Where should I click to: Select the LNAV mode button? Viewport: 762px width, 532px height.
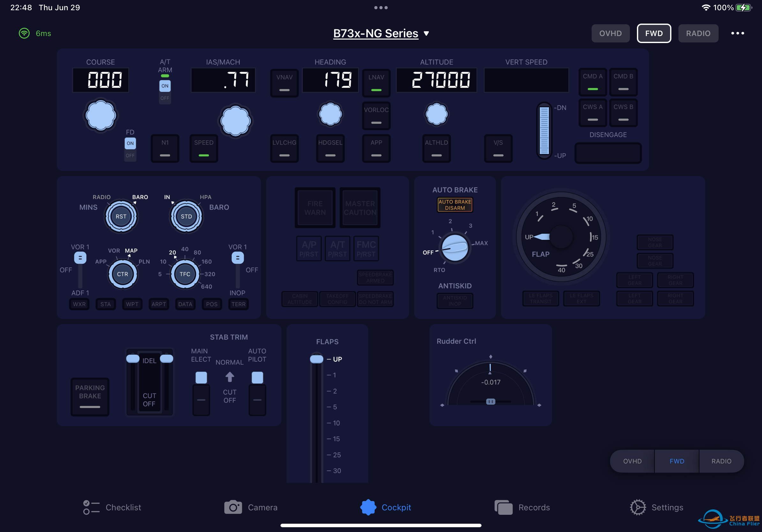376,82
